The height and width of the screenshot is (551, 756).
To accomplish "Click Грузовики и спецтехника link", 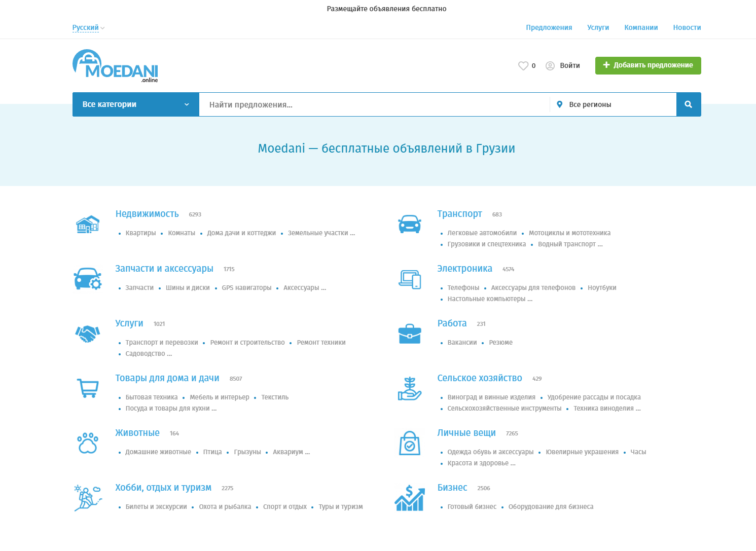I will [x=487, y=244].
